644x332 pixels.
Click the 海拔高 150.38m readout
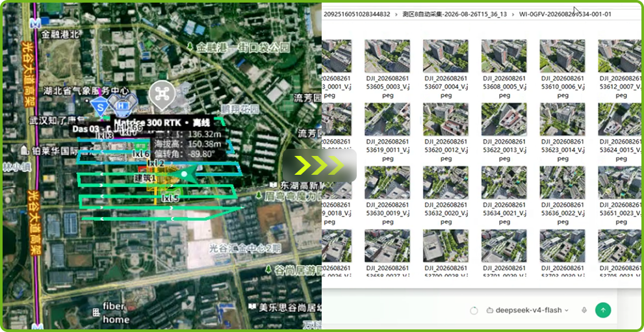pyautogui.click(x=188, y=144)
